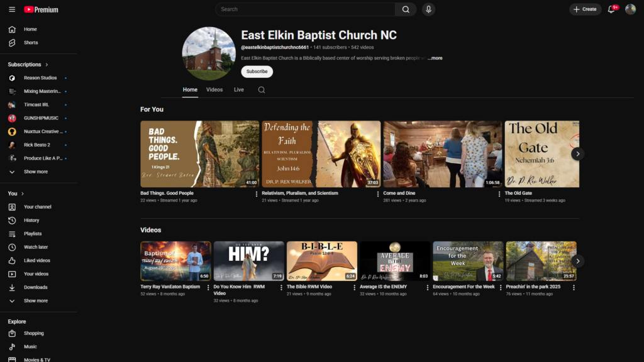This screenshot has height=362, width=644.
Task: Start voice search with microphone icon
Action: 428,9
